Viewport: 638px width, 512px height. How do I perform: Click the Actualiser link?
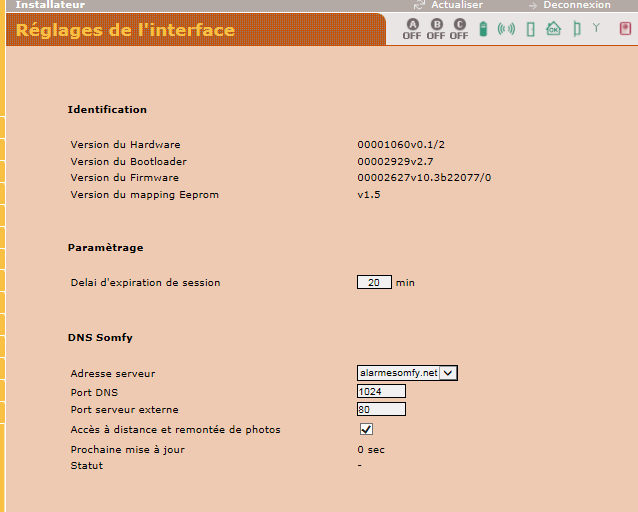(456, 5)
